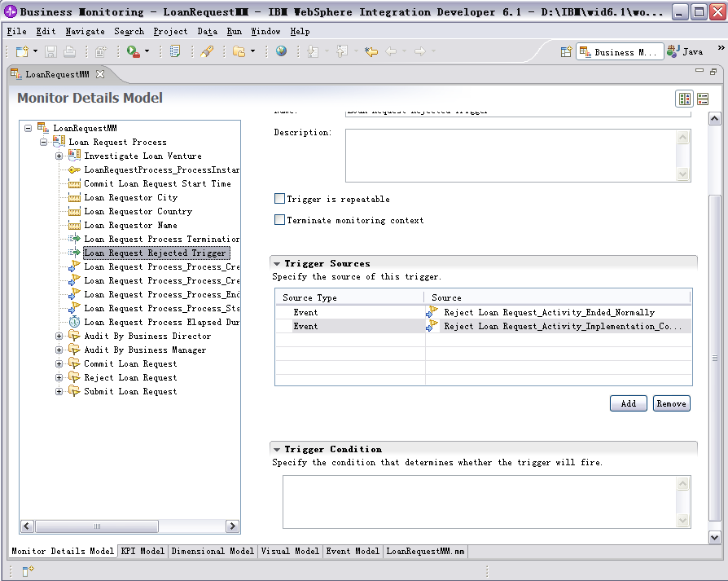
Task: Show hidden perspectives with the chevron
Action: (721, 48)
